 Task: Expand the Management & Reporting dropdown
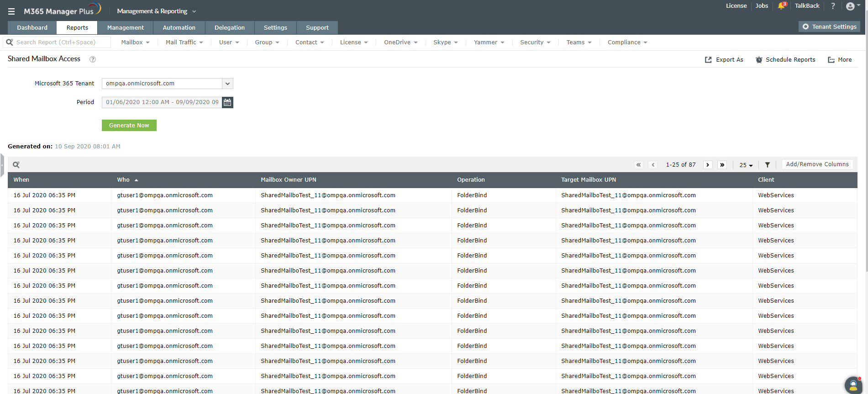157,11
